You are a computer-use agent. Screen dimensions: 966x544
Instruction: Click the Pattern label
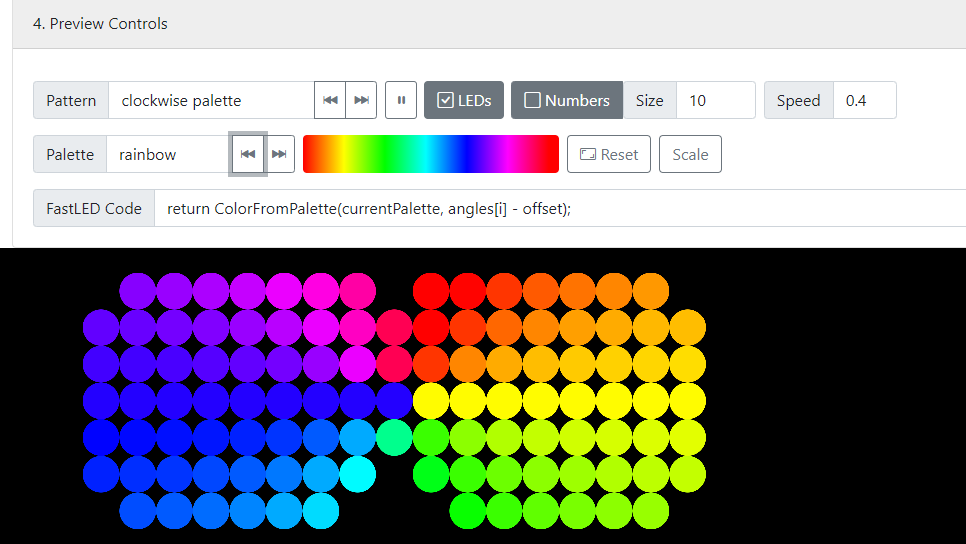pyautogui.click(x=71, y=100)
